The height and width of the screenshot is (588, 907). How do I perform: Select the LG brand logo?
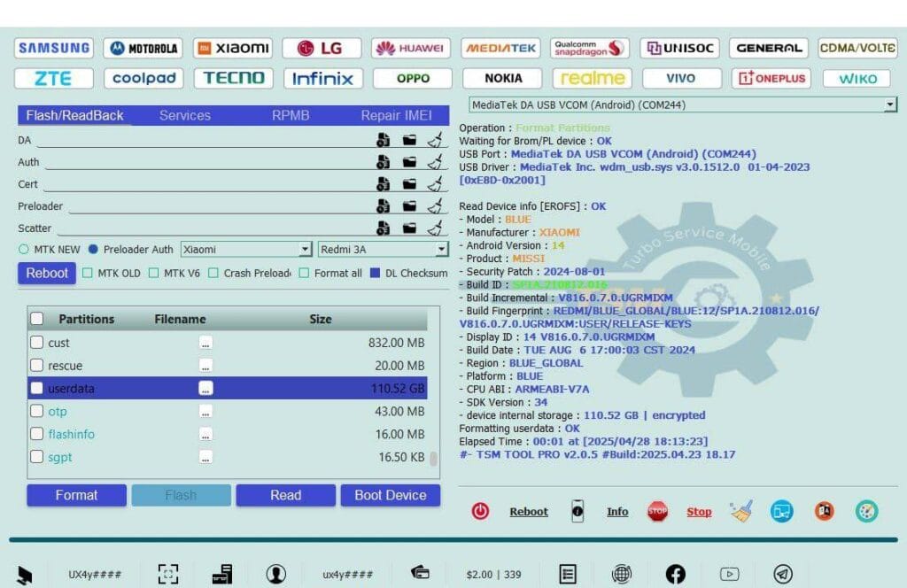point(322,48)
